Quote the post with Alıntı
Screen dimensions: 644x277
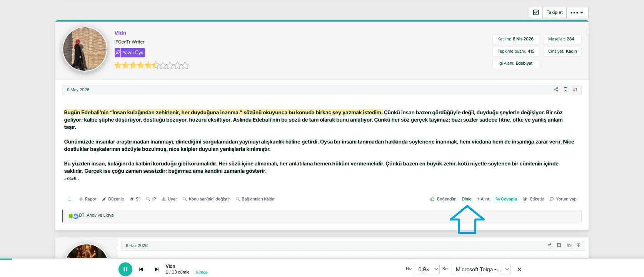coord(483,199)
